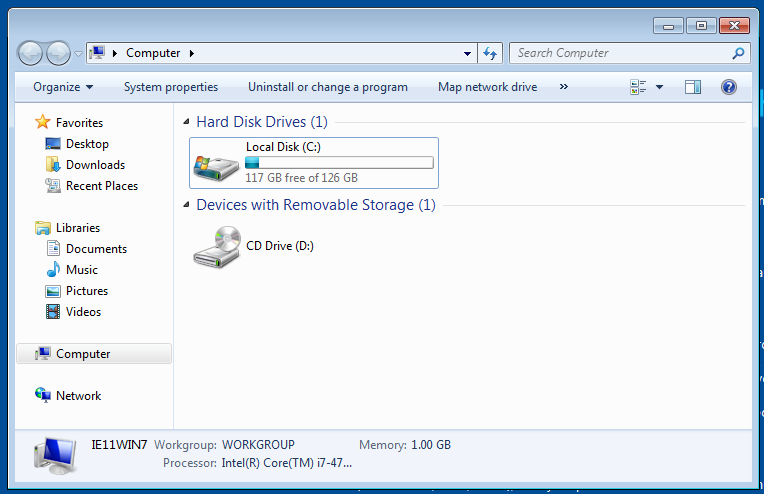Open the Videos library
Screen dimensions: 764x494
point(83,311)
